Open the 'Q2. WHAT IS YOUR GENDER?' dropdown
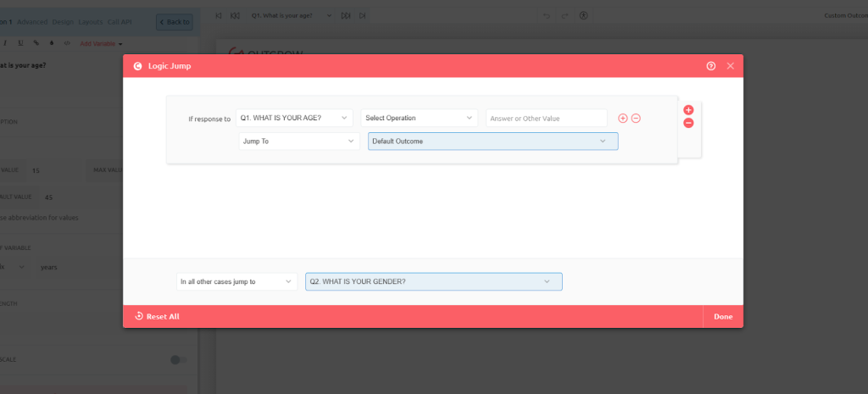Viewport: 868px width, 394px height. coord(433,281)
